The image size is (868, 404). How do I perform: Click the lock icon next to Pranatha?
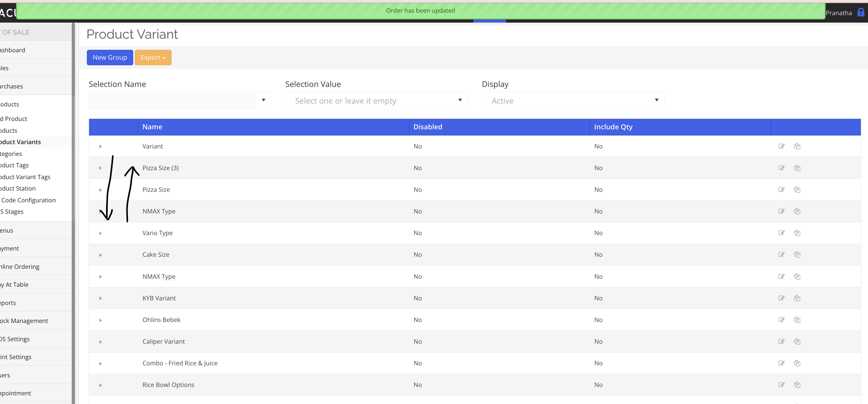[x=861, y=12]
